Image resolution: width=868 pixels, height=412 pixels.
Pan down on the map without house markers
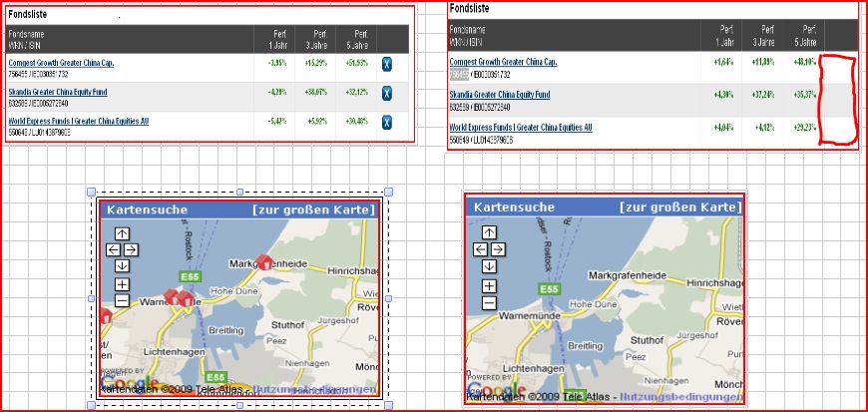(x=489, y=266)
